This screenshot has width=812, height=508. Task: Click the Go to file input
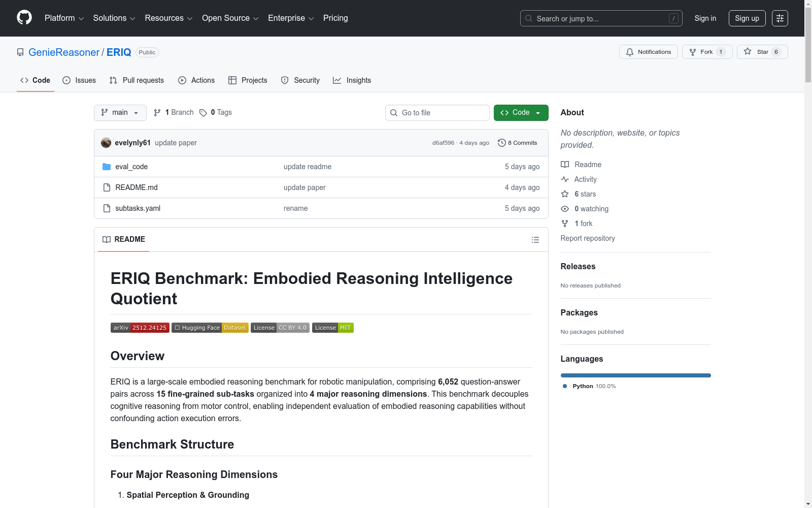pyautogui.click(x=437, y=113)
